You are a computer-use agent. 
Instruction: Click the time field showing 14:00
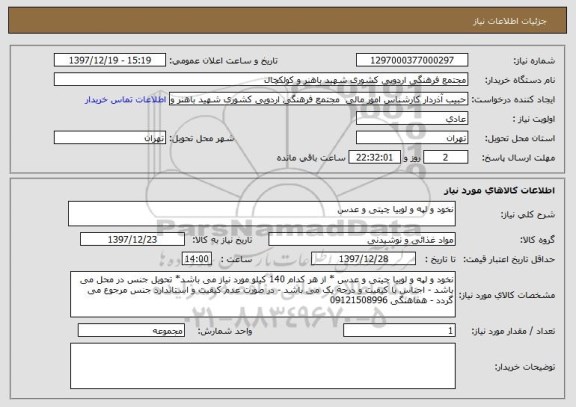click(197, 259)
